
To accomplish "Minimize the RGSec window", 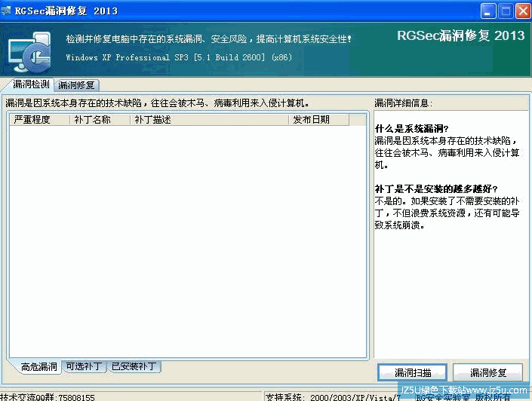I will pos(488,11).
